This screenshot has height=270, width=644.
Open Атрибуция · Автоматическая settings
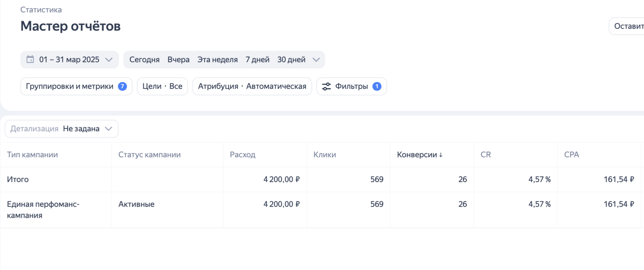(x=252, y=86)
